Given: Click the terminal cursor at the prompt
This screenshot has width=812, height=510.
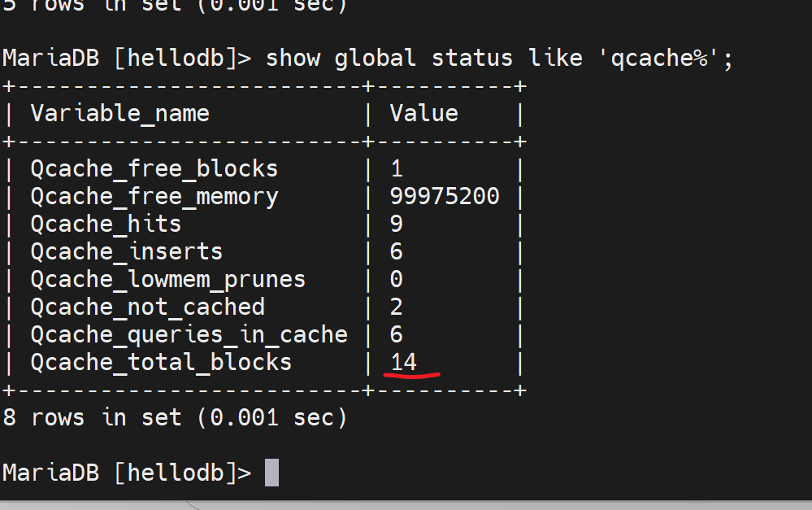Looking at the screenshot, I should 271,473.
